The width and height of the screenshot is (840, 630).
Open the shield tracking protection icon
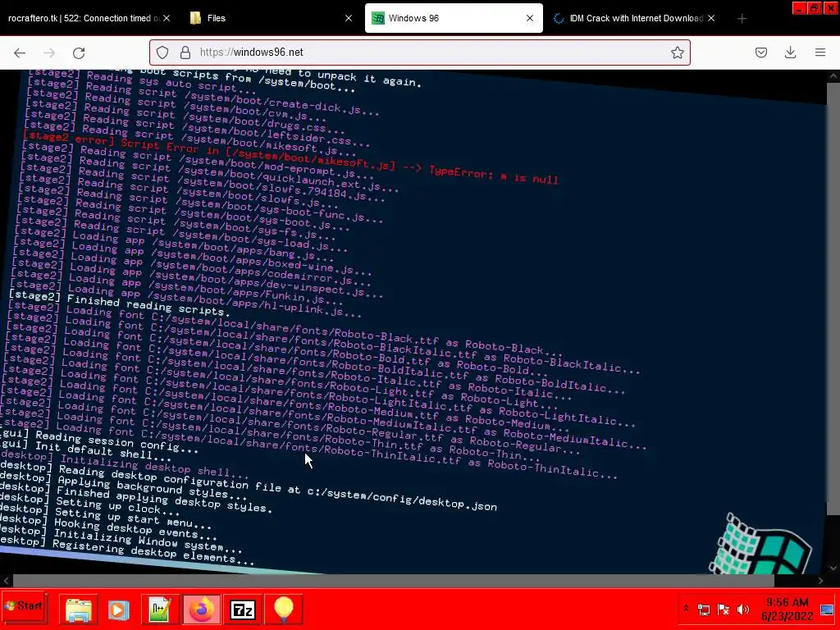162,52
